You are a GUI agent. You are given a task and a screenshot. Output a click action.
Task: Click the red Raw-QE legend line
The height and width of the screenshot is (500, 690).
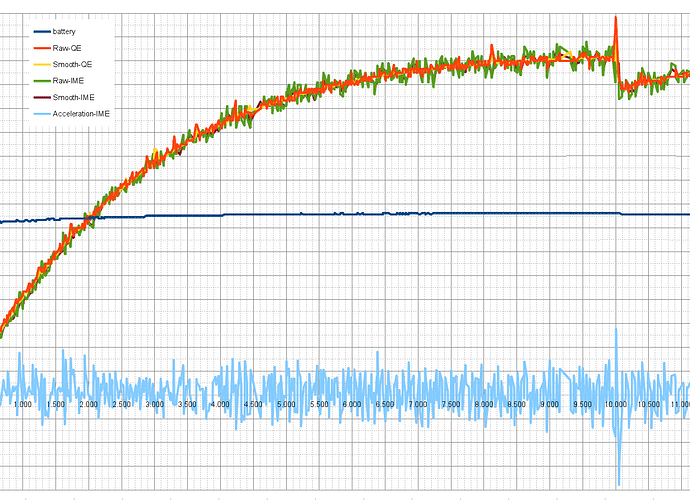point(42,48)
